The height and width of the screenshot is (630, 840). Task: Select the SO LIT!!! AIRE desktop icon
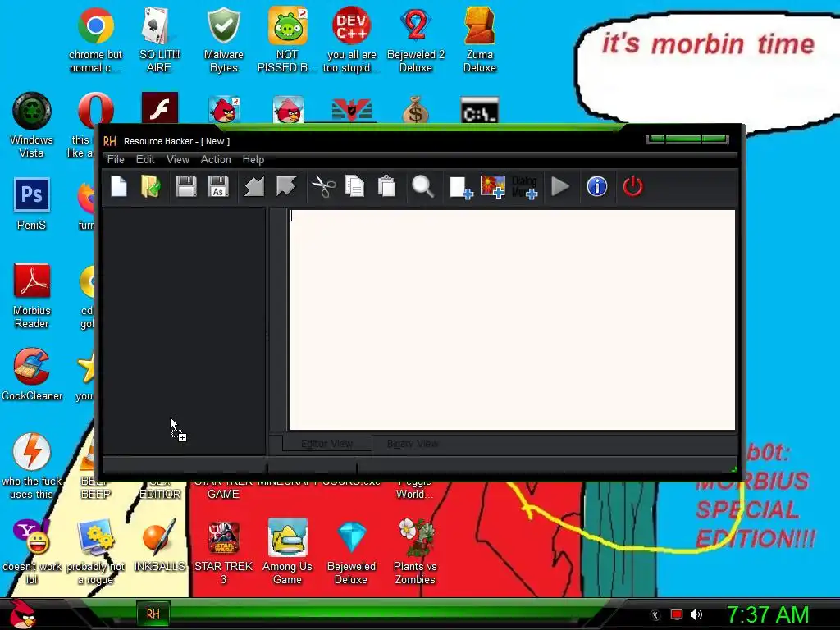159,40
